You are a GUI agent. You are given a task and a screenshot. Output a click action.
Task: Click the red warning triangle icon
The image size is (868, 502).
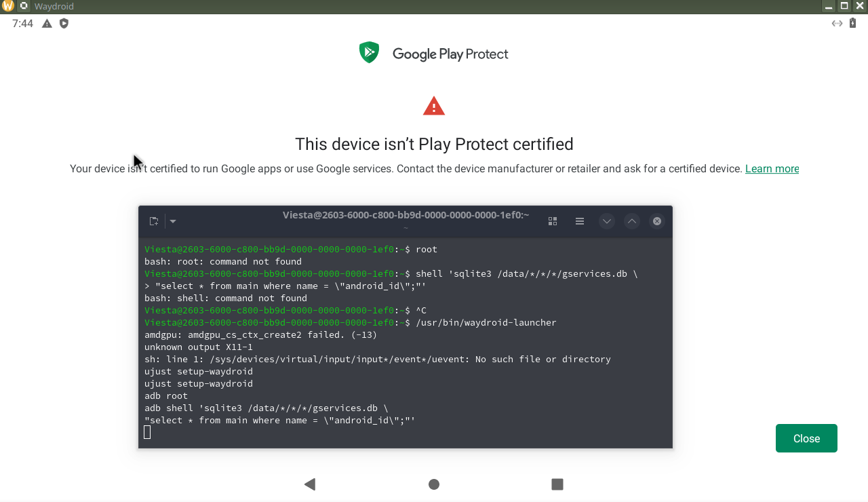434,106
